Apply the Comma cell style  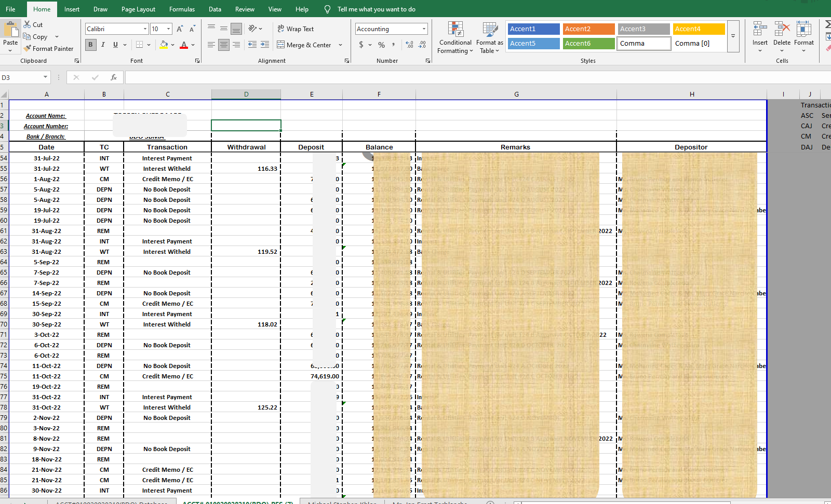point(644,44)
